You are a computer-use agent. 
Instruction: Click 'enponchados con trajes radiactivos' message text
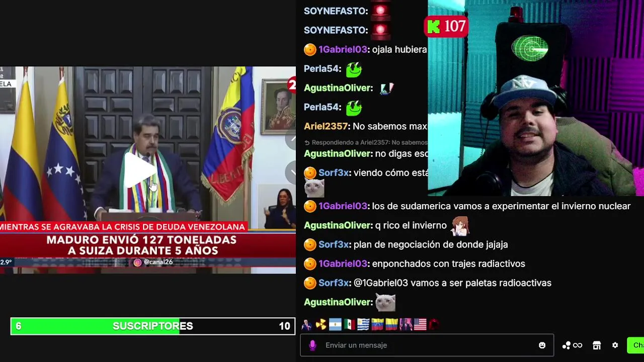click(x=449, y=263)
